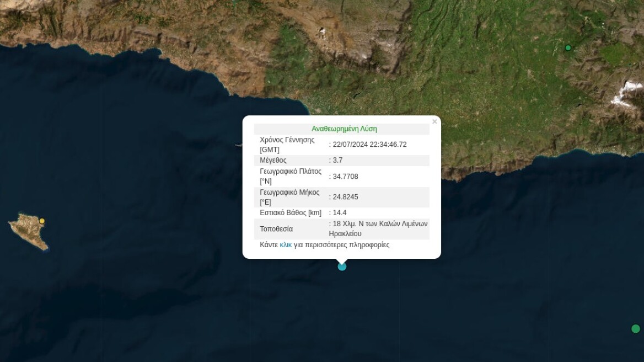The height and width of the screenshot is (362, 644).
Task: Click the 'Μέγεθος' row label
Action: 273,160
